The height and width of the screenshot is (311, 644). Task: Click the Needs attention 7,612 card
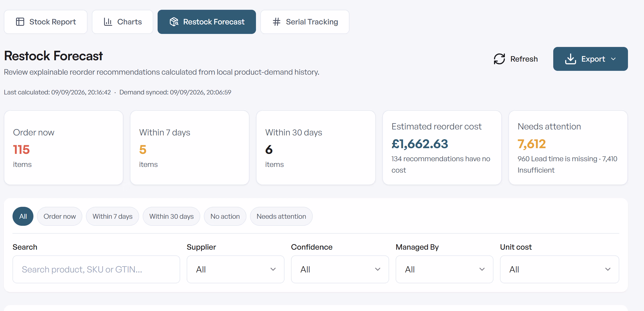pyautogui.click(x=568, y=148)
